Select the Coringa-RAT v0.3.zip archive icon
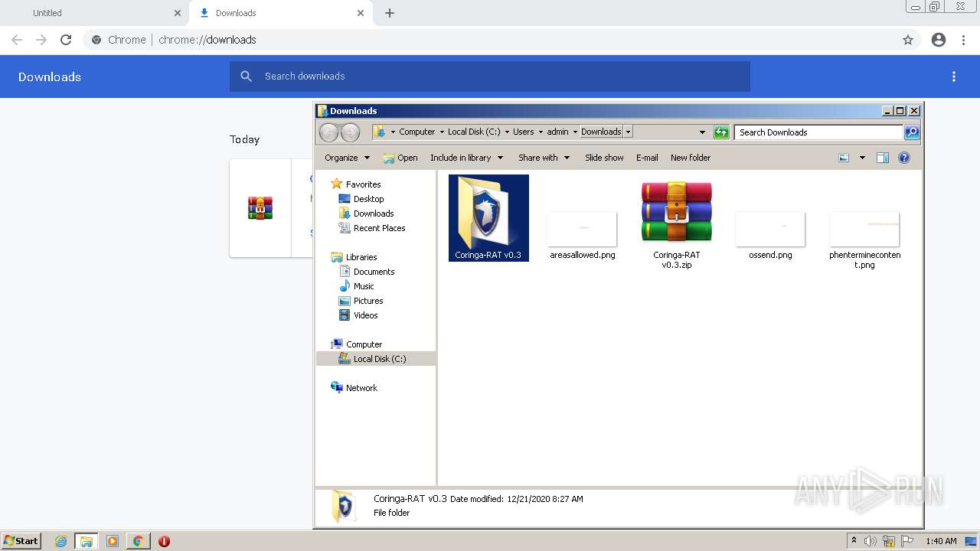The image size is (980, 551). click(677, 212)
